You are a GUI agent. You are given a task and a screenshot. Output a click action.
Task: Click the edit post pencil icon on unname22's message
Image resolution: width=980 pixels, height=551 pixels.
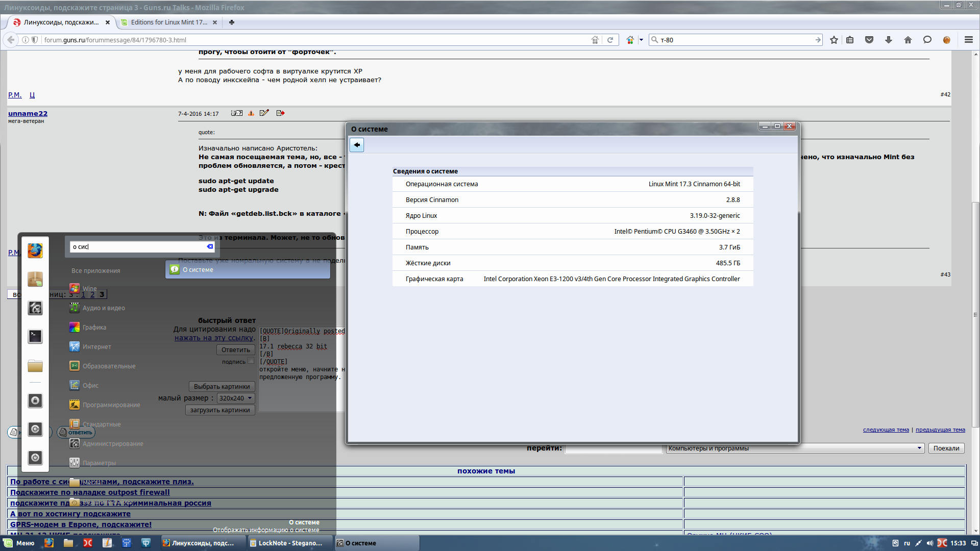pos(264,113)
